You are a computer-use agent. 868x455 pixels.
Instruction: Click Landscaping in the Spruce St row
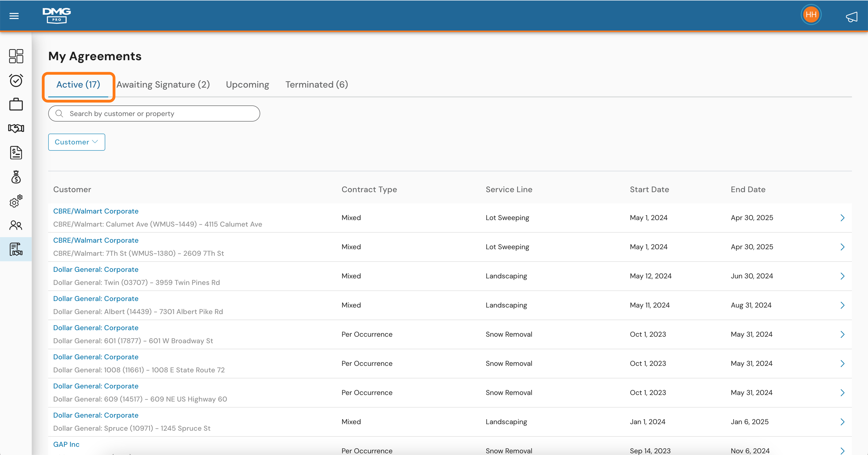click(506, 422)
